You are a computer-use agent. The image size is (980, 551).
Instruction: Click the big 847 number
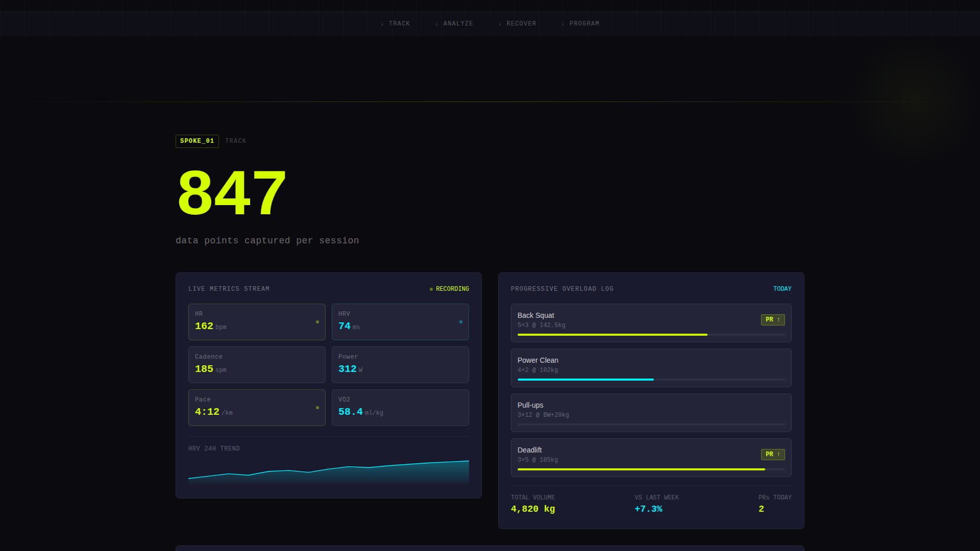231,193
